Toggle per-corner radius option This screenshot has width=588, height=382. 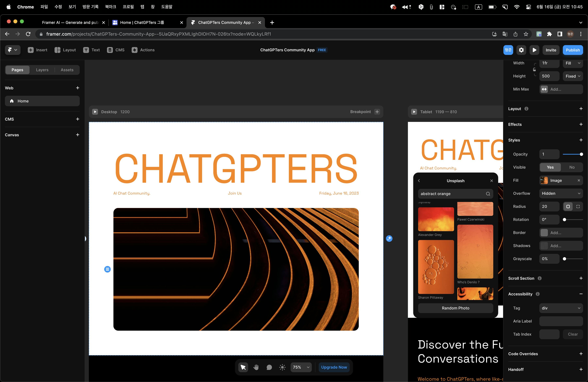578,207
